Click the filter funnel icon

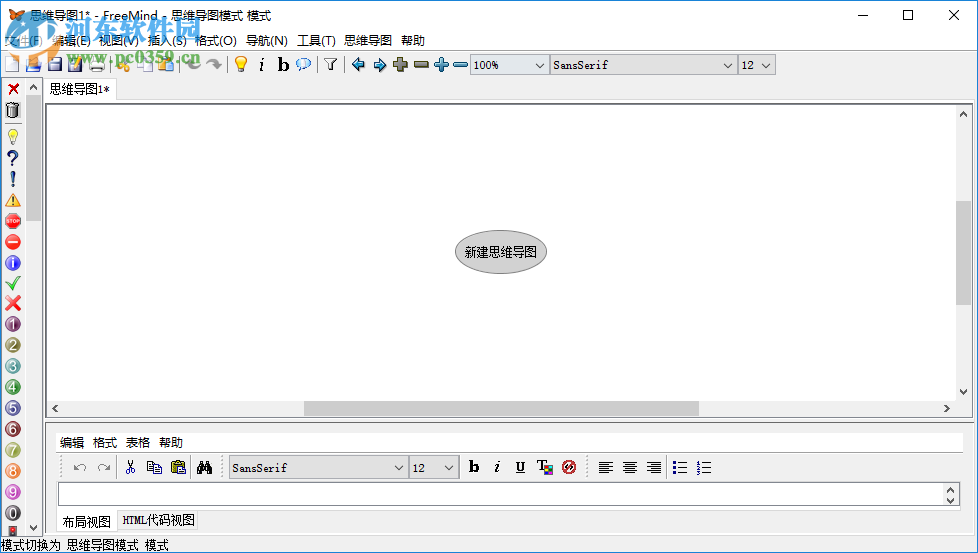[x=331, y=64]
